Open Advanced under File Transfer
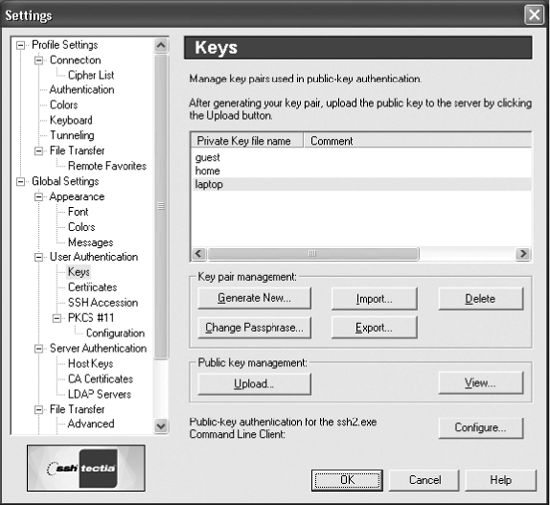This screenshot has height=505, width=550. point(91,424)
